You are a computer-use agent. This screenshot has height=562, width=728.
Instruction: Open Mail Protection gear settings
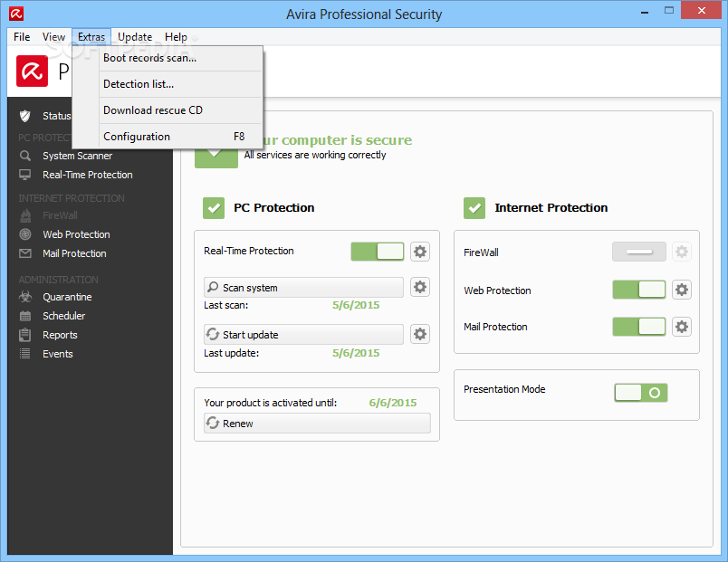682,327
